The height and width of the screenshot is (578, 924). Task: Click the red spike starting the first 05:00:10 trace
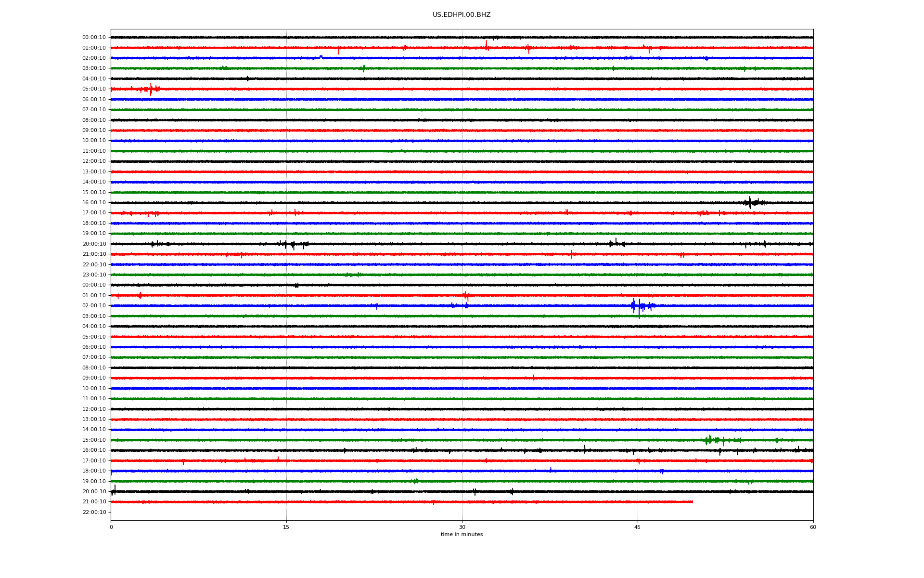click(151, 89)
